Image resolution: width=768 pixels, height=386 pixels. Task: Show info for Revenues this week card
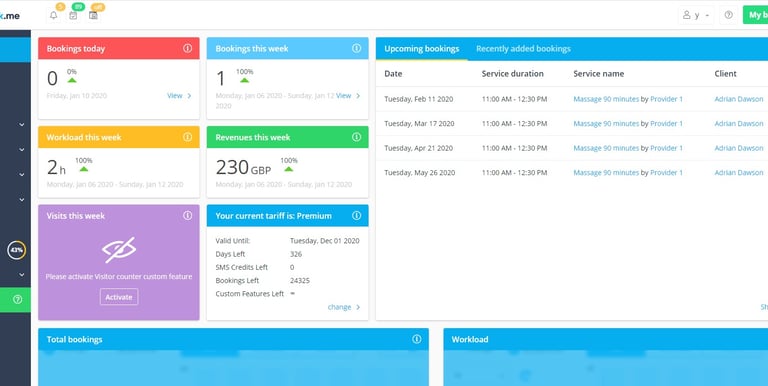pyautogui.click(x=357, y=137)
